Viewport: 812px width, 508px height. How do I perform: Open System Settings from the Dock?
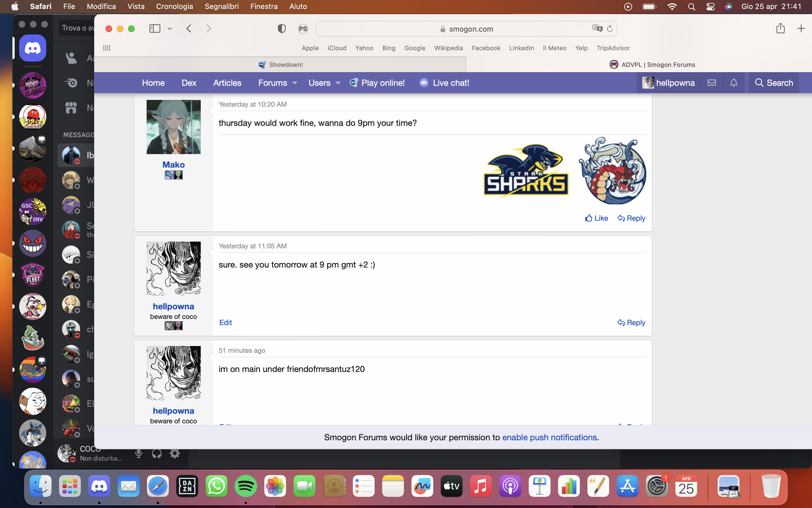pos(657,486)
